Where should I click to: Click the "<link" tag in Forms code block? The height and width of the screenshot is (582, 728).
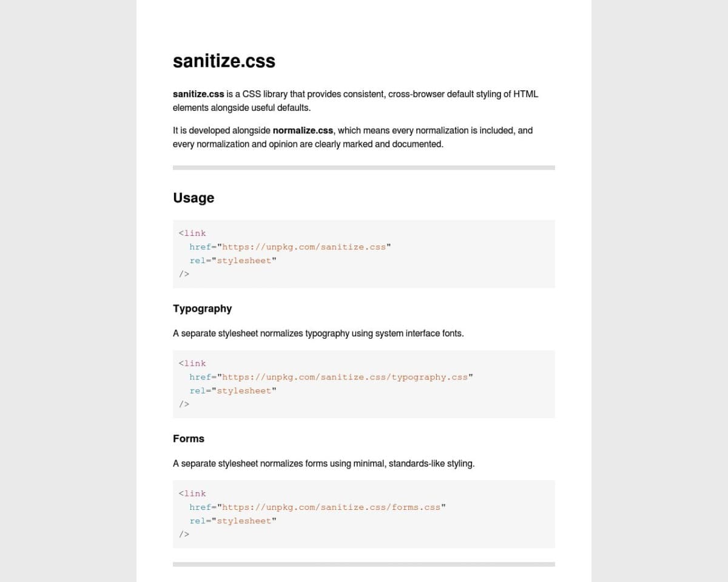pos(192,493)
